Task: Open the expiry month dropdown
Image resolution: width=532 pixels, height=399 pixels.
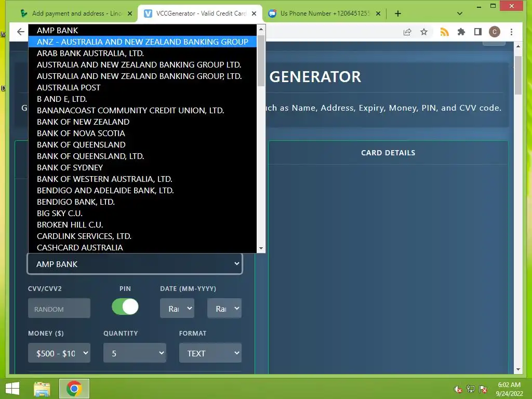Action: 177,309
